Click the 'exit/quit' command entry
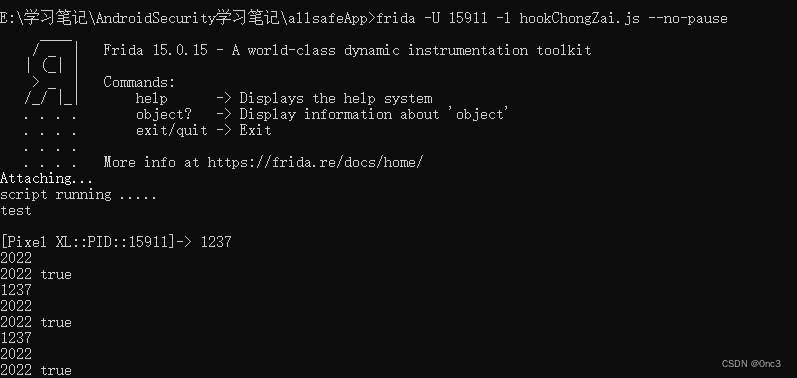Viewport: 797px width, 378px height. point(171,131)
